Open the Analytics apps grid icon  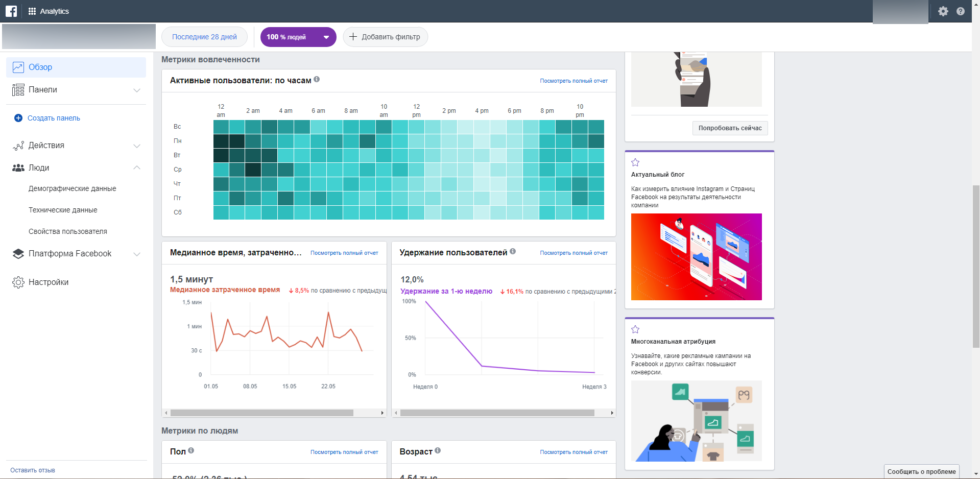[x=32, y=11]
